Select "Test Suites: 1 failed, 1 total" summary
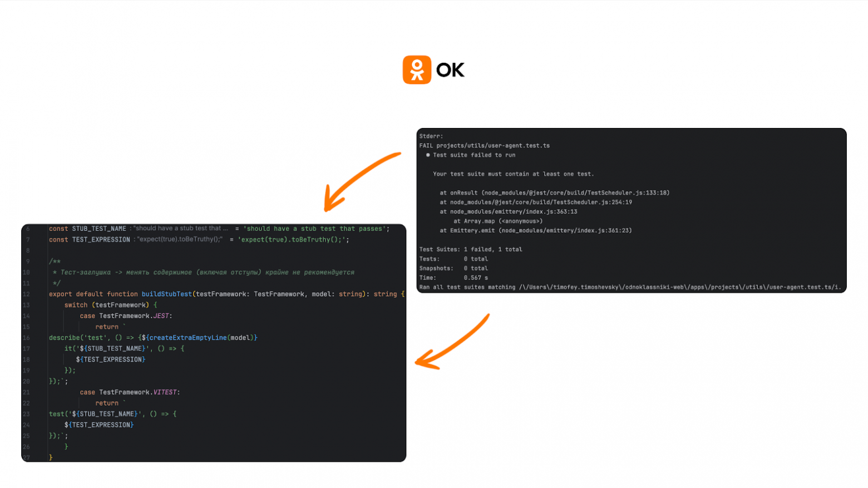The height and width of the screenshot is (488, 868). [x=471, y=250]
